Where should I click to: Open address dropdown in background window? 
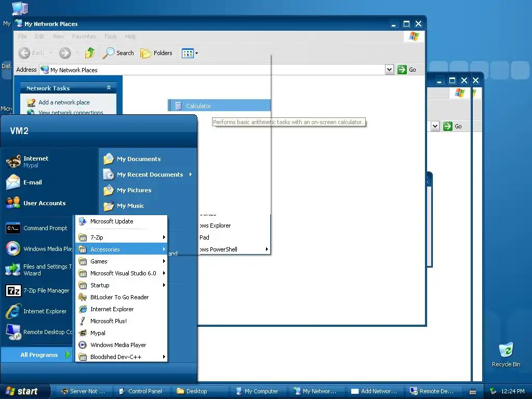[435, 126]
